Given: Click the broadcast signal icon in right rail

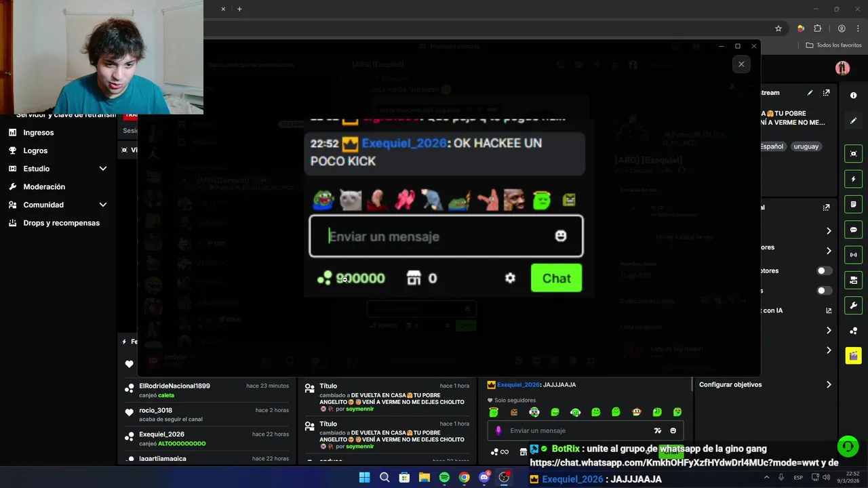Looking at the screenshot, I should click(x=854, y=255).
